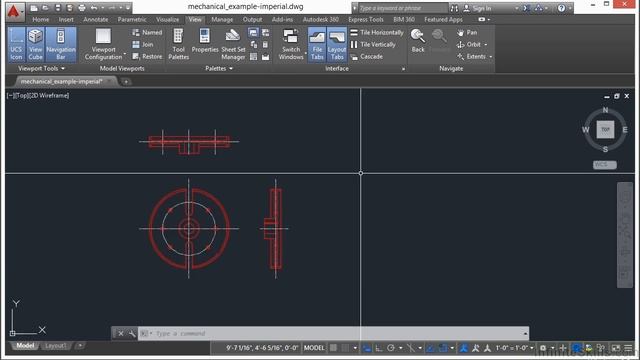Switch to the Parametric ribbon tab
Viewport: 640px width, 360px height.
pos(132,20)
